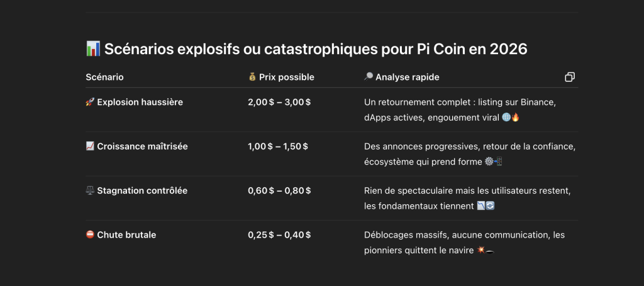This screenshot has height=286, width=644.
Task: Select the Scénario column header
Action: click(105, 77)
